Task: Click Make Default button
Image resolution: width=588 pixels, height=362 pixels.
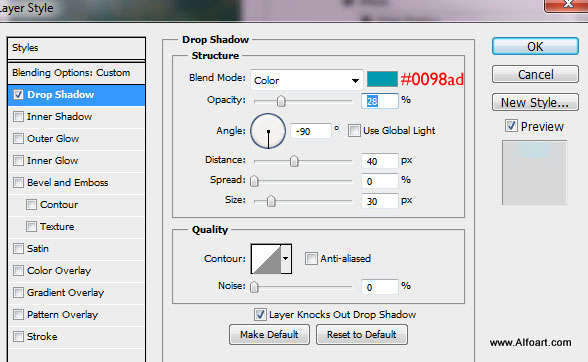Action: pyautogui.click(x=269, y=334)
